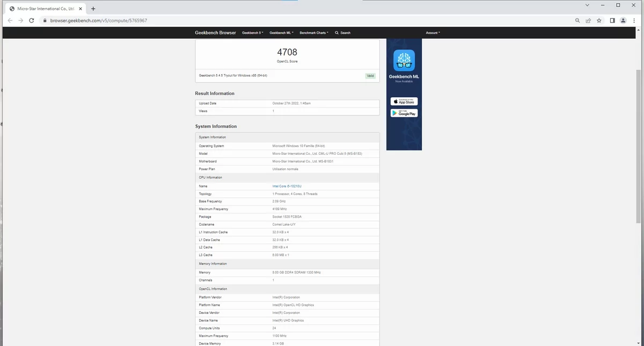Screen dimensions: 644x346
Task: Click the Compute Units value 24
Action: pos(274,328)
